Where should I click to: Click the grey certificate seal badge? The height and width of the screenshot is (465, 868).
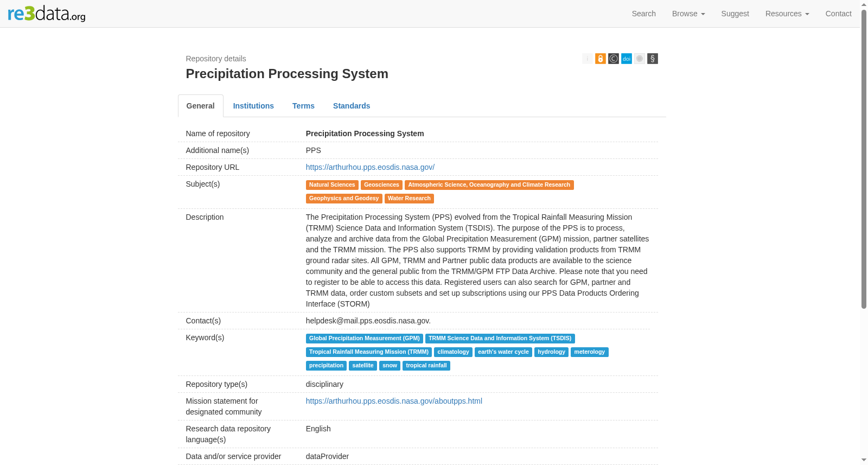click(x=640, y=59)
